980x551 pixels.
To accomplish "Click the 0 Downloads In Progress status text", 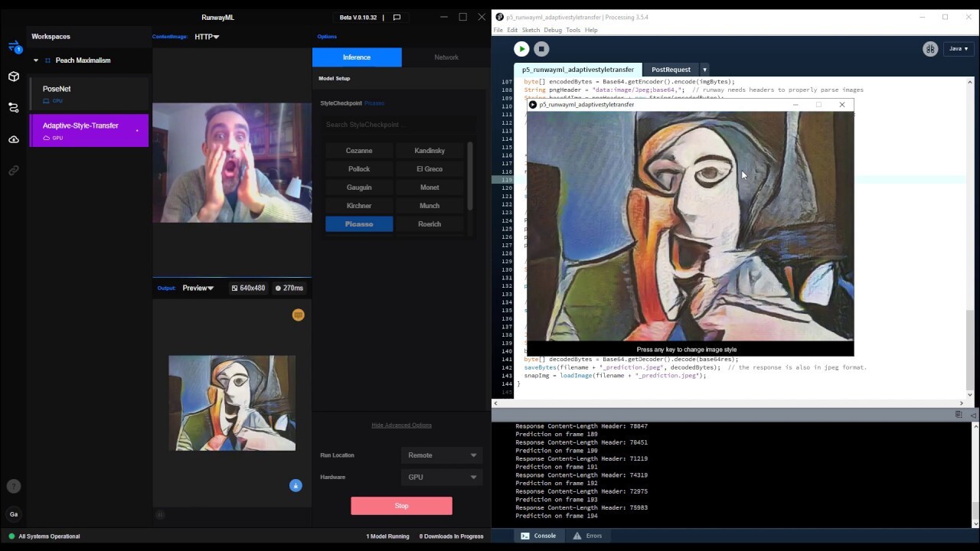I will click(x=451, y=536).
